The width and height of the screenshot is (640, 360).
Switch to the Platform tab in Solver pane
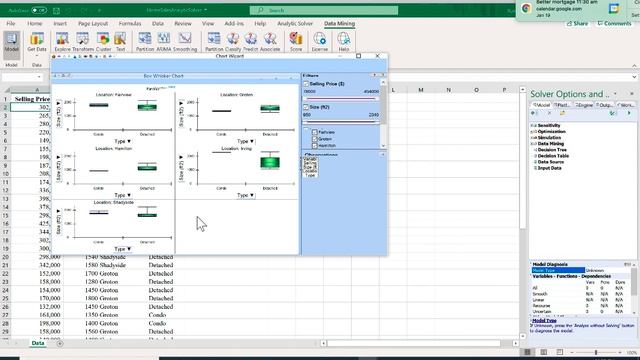(x=562, y=105)
